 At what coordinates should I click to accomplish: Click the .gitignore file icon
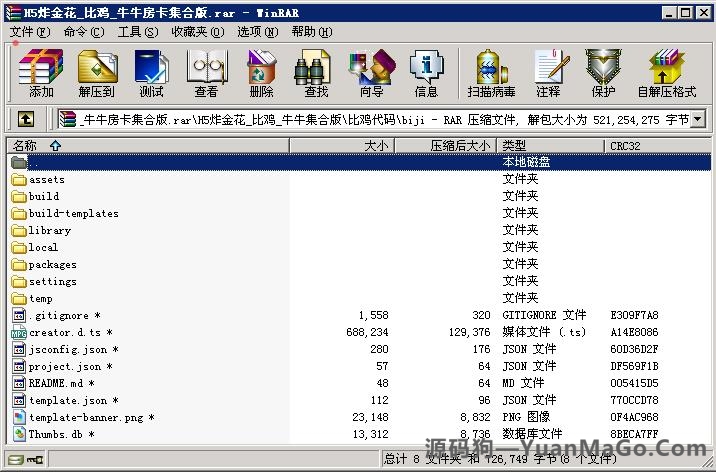tap(19, 315)
